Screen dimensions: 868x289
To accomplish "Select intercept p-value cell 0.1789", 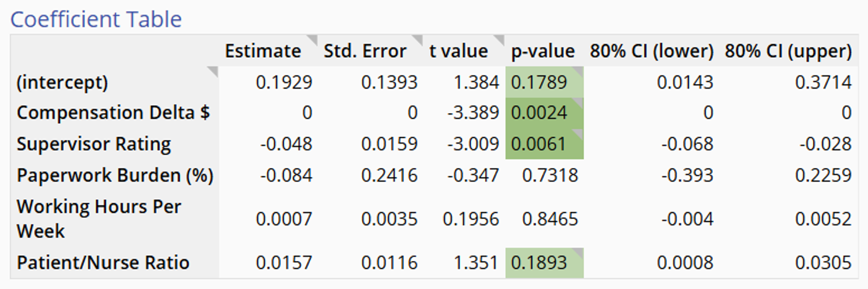I will 544,82.
